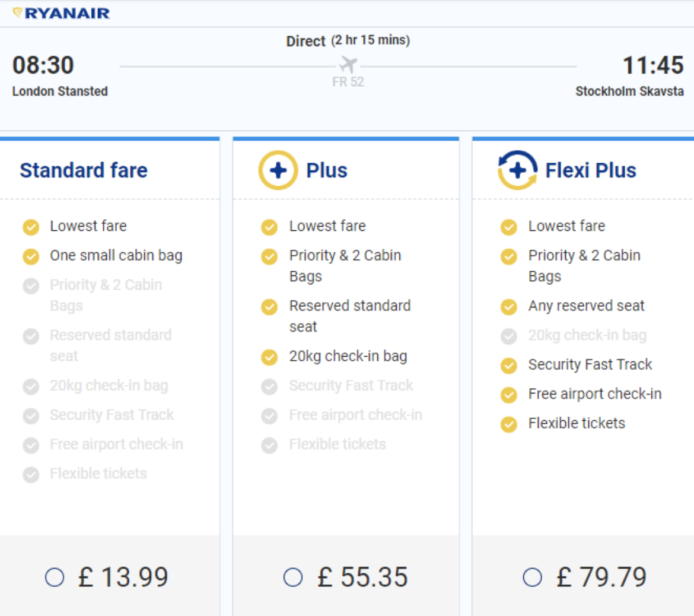Click checkmark beside One small cabin bag

(x=31, y=256)
